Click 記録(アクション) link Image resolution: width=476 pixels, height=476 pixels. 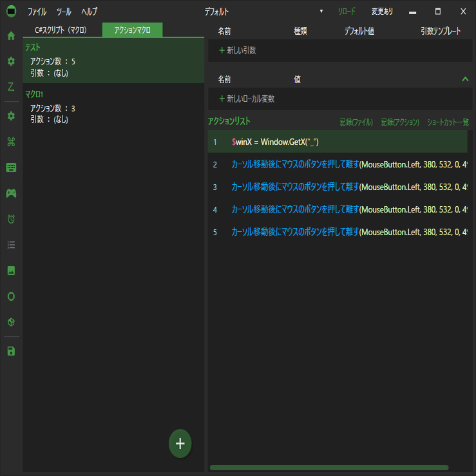click(400, 122)
